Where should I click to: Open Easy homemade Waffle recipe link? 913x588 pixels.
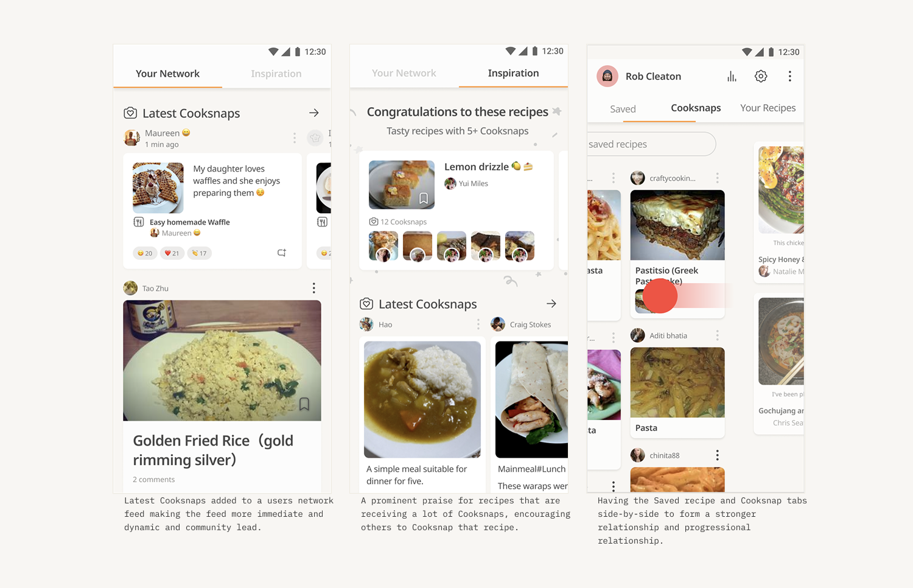[x=190, y=222]
